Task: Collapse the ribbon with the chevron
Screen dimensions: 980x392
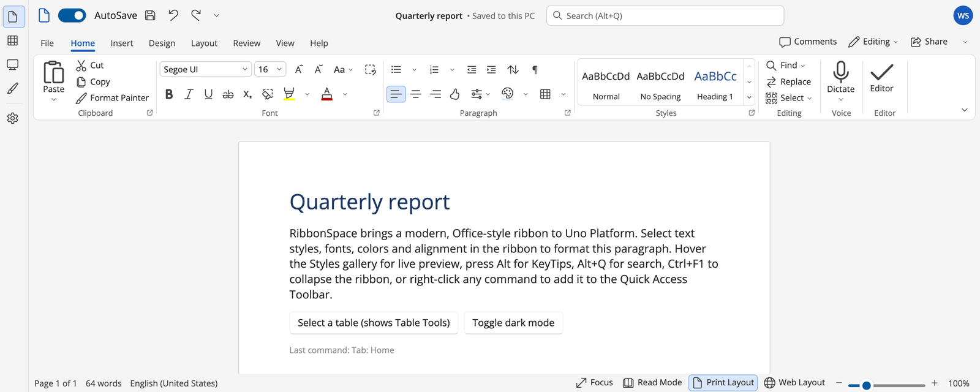Action: tap(964, 110)
